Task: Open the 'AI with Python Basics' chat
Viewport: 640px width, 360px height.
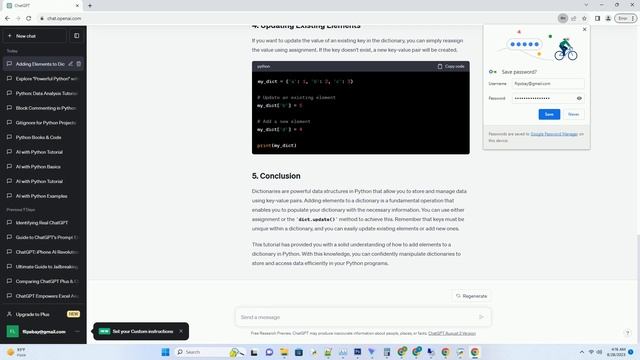Action: pos(43,167)
